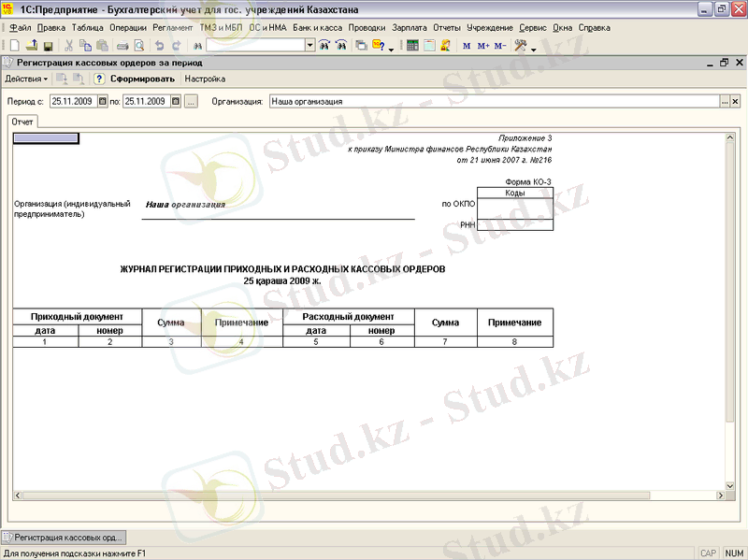Click the report help question mark icon
Screen dimensions: 748x560
[x=99, y=79]
